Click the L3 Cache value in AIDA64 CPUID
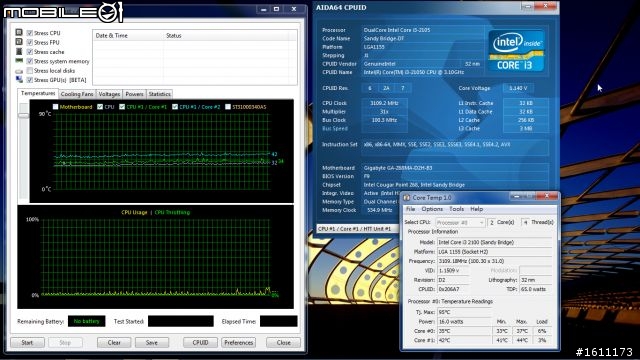Screen dimensions: 640x360 (526, 129)
